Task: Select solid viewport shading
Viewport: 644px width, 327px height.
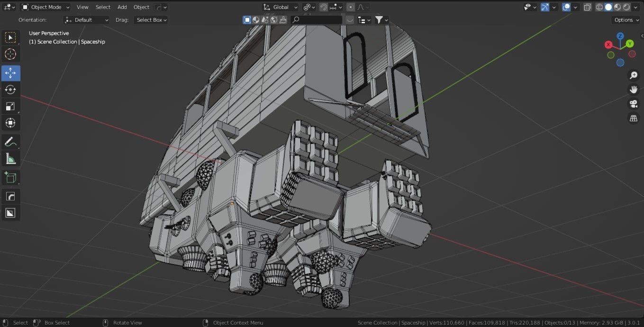Action: click(608, 7)
